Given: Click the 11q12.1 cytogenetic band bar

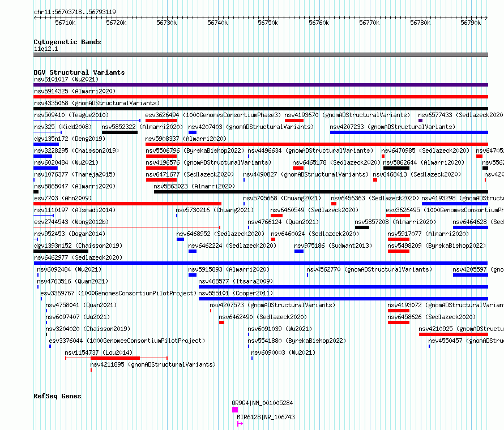Looking at the screenshot, I should point(260,55).
